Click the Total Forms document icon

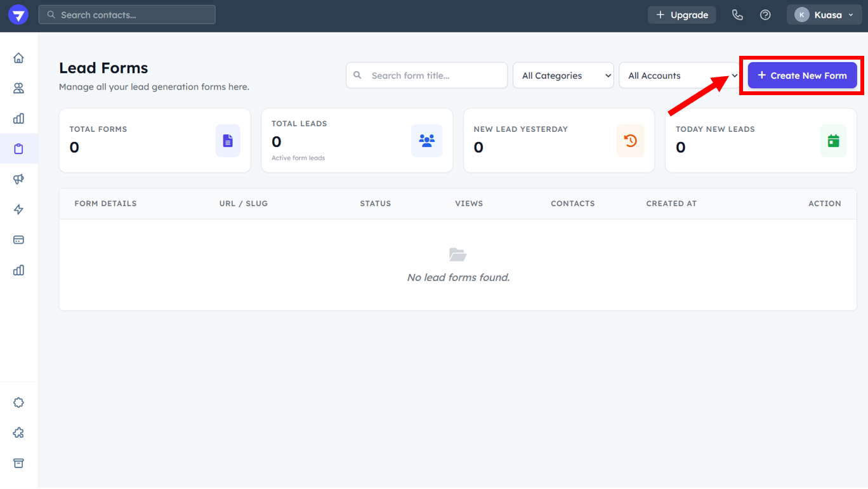[x=228, y=141]
